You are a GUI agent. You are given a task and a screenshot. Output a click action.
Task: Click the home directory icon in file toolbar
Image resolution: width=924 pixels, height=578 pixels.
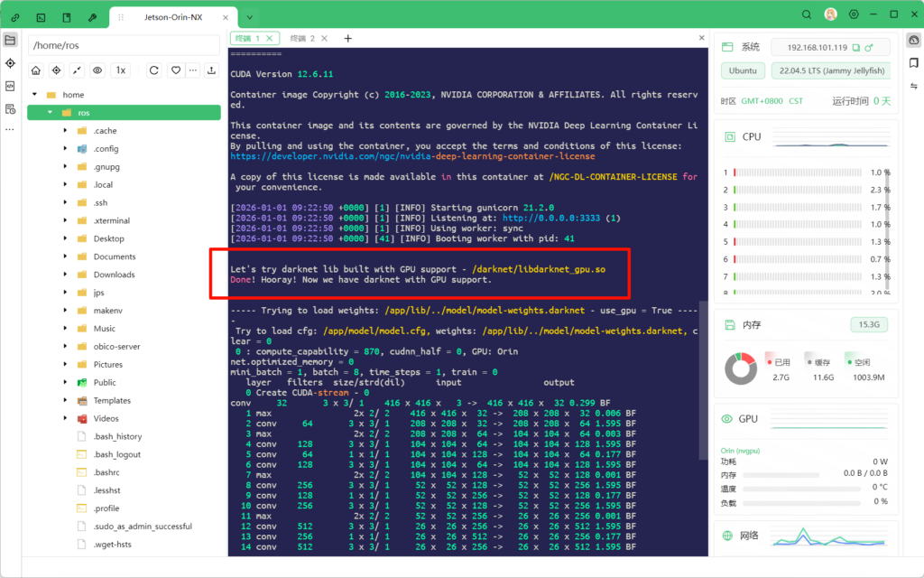tap(36, 70)
